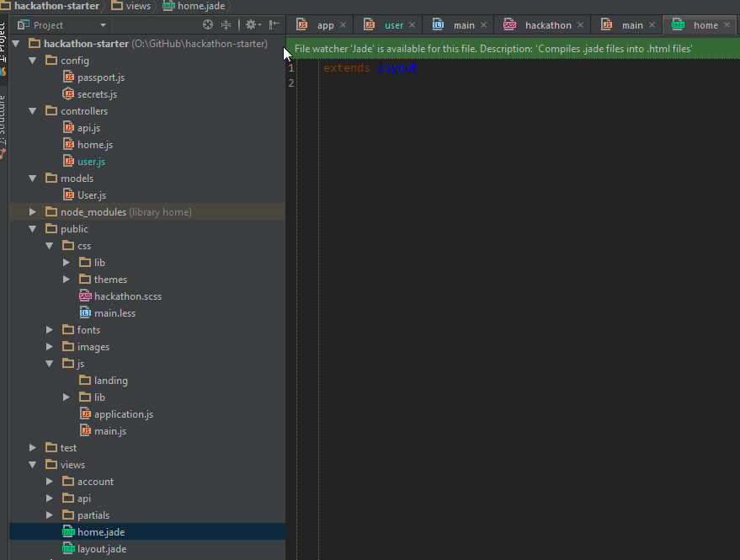Click the File watcher Jade notification banner
This screenshot has width=740, height=560.
pyautogui.click(x=513, y=49)
